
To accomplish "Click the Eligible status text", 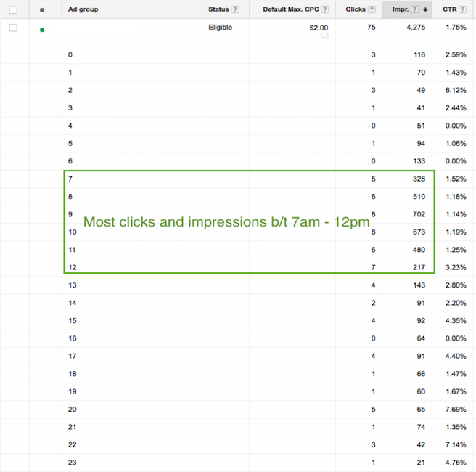I will 220,28.
